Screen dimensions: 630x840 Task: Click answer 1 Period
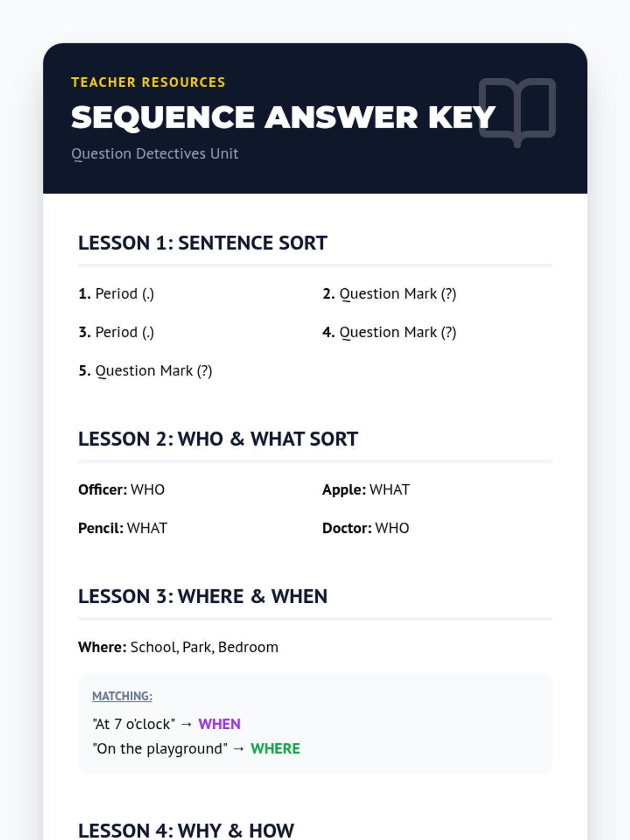tap(116, 294)
